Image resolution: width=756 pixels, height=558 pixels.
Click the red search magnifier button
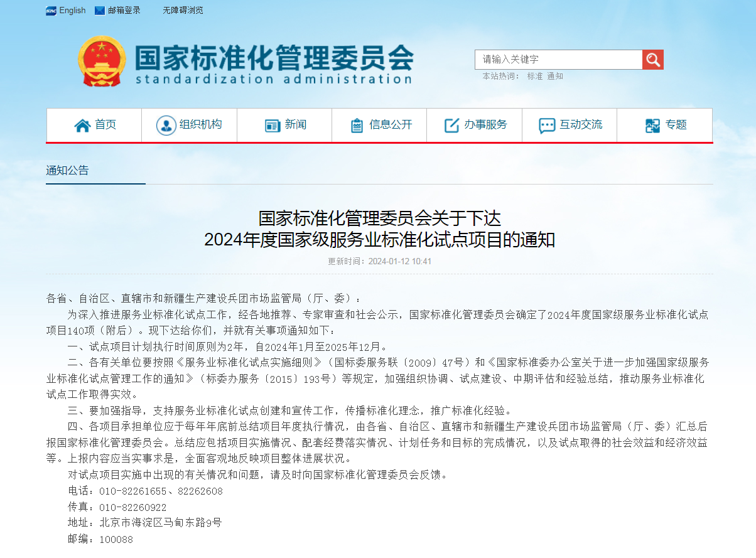pos(652,60)
